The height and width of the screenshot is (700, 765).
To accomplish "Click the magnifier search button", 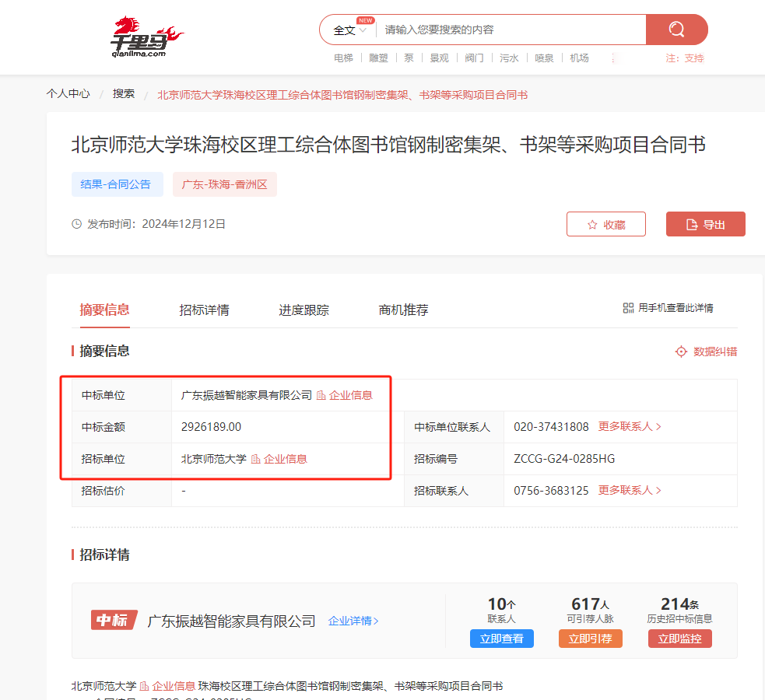I will tap(677, 30).
